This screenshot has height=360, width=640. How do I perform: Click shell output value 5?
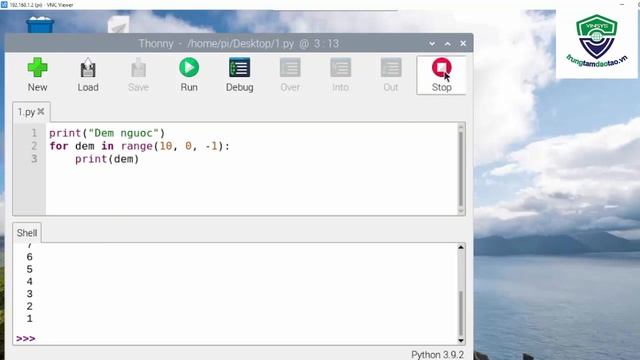(29, 269)
